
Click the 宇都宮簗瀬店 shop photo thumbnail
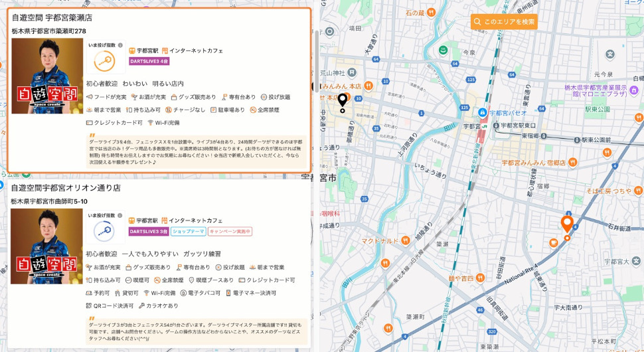pos(47,76)
